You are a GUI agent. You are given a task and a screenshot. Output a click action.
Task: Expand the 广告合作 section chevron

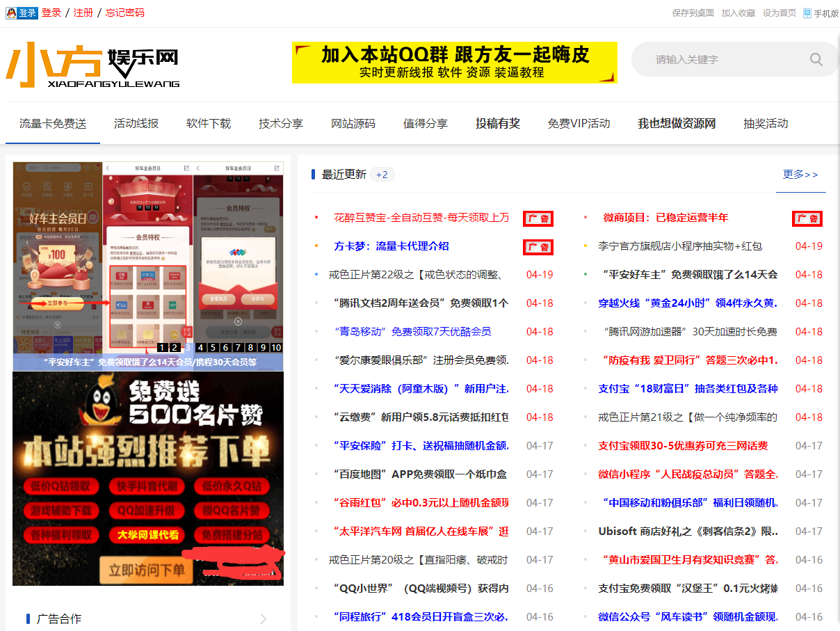click(x=263, y=618)
